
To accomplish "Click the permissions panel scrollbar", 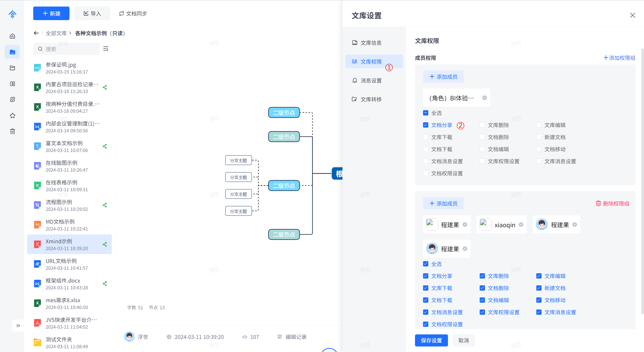I will click(642, 181).
